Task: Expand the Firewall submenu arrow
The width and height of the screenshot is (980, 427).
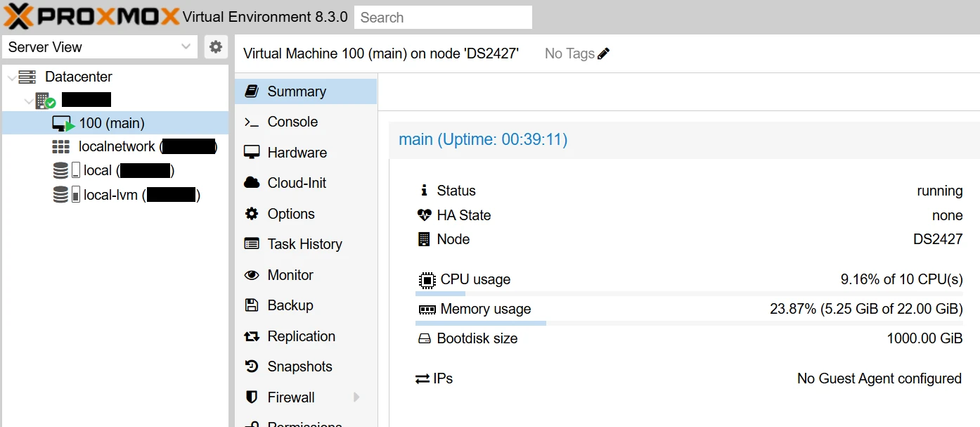Action: pos(356,397)
